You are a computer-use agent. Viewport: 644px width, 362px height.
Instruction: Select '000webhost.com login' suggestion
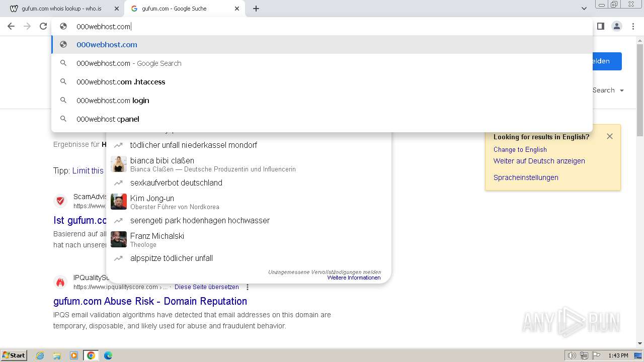pos(322,101)
